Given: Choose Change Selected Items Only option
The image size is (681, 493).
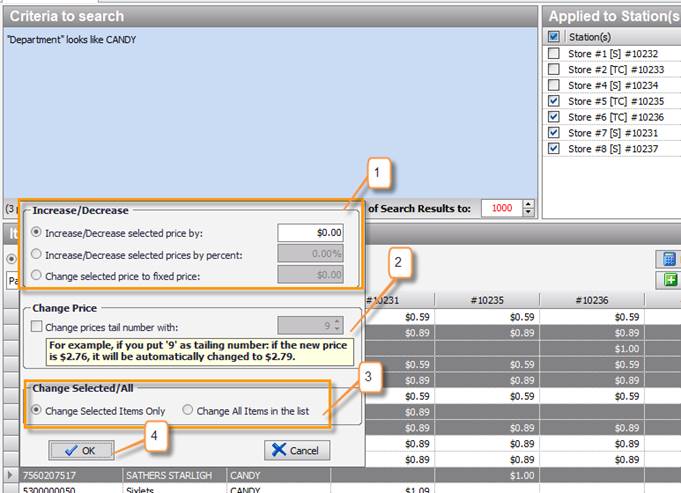Looking at the screenshot, I should (38, 410).
